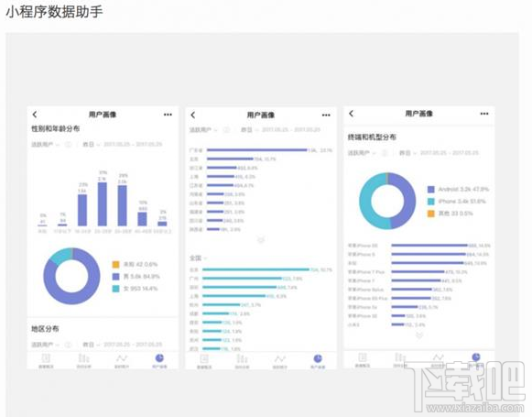Expand device model list with down chevron
This screenshot has height=417, width=532.
(x=419, y=335)
